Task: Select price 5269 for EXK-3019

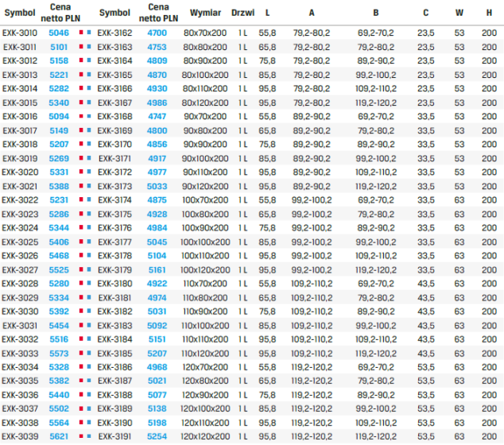Action: [59, 158]
